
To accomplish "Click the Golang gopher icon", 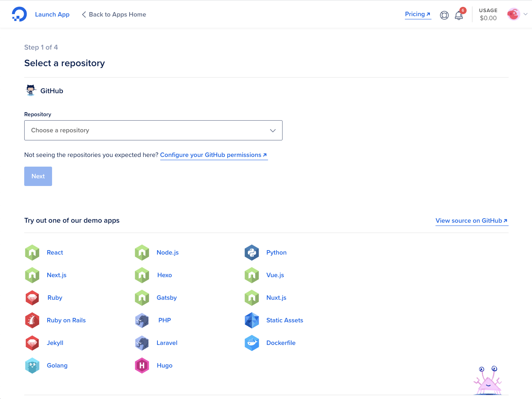I will point(32,366).
